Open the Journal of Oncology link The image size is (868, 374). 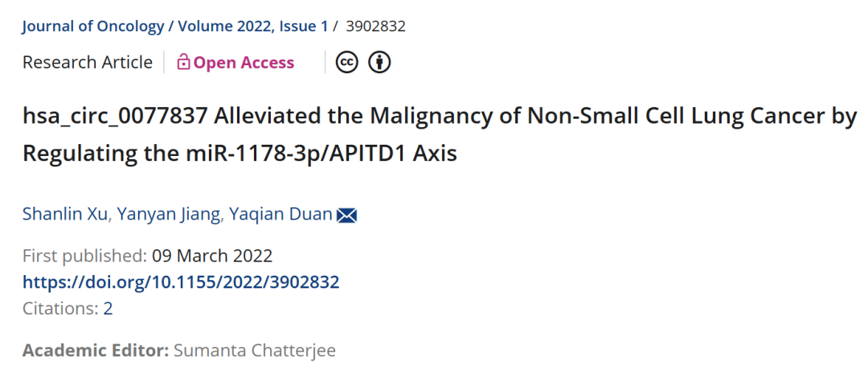coord(93,26)
